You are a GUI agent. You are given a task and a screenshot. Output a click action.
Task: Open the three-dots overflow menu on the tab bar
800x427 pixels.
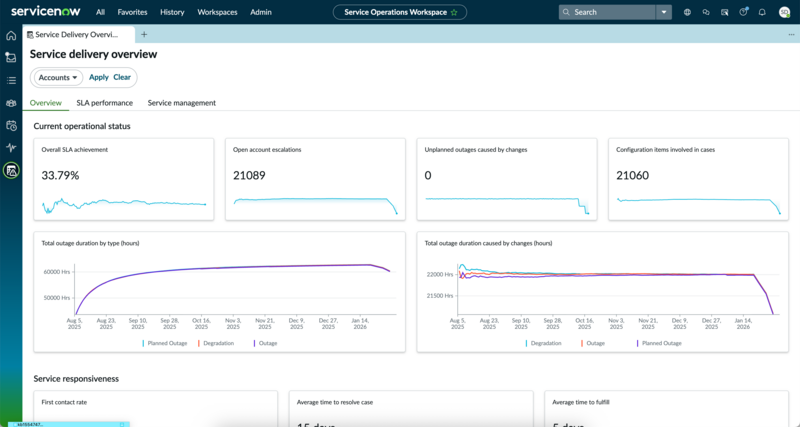coord(791,34)
